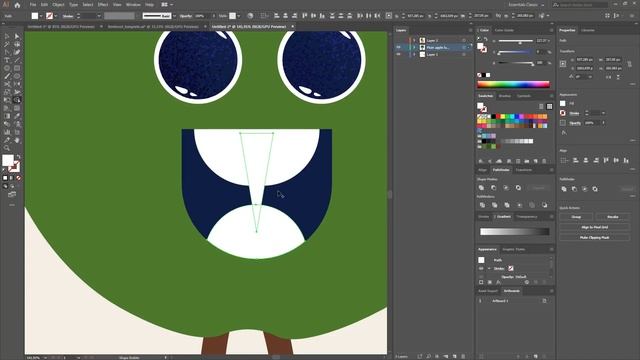640x360 pixels.
Task: Click target circle of Layer 2
Action: click(x=464, y=40)
